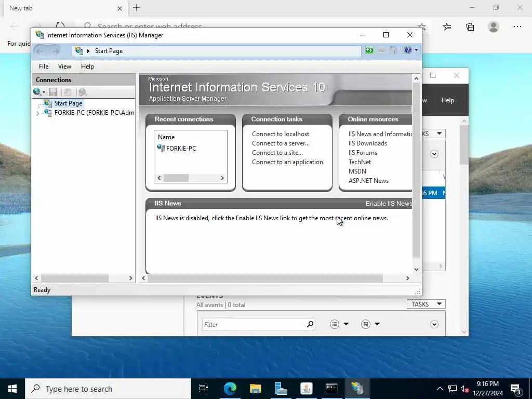
Task: Open the MSDN link
Action: [x=357, y=171]
